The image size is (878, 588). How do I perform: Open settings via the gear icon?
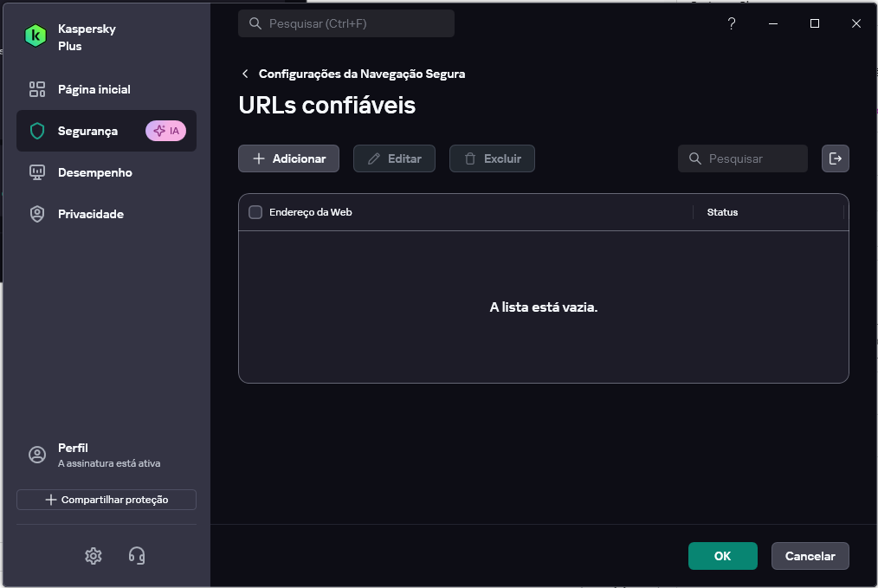tap(94, 556)
